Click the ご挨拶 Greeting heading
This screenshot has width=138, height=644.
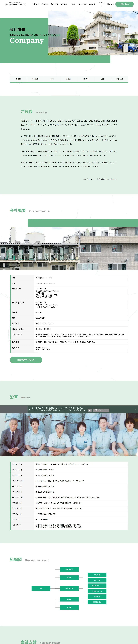pos(34,112)
